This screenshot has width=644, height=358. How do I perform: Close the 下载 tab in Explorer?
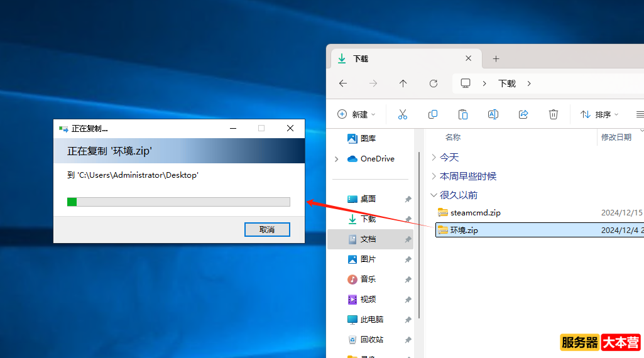click(x=468, y=58)
